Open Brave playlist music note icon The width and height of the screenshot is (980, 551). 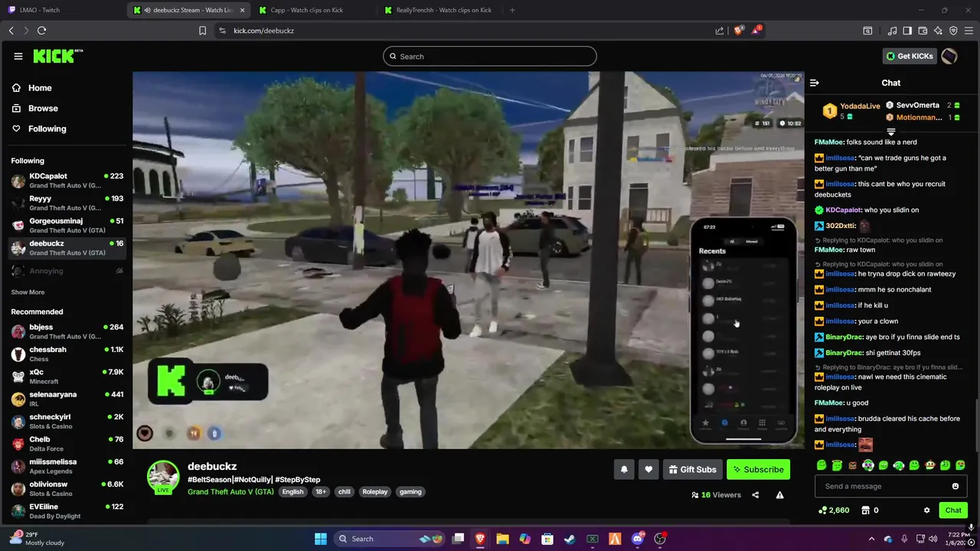click(892, 31)
